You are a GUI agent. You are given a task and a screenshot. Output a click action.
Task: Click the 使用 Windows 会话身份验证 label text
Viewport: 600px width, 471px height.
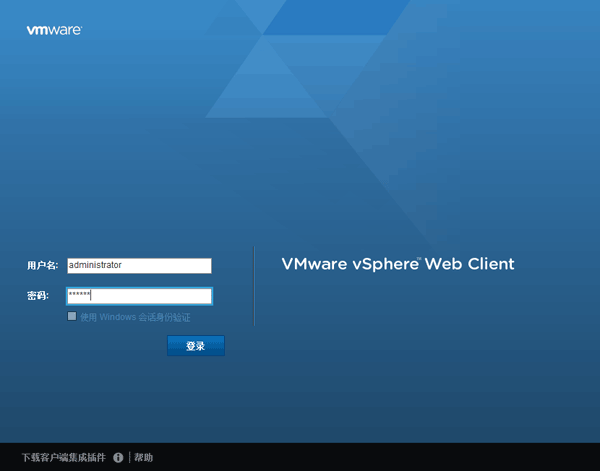tap(135, 317)
